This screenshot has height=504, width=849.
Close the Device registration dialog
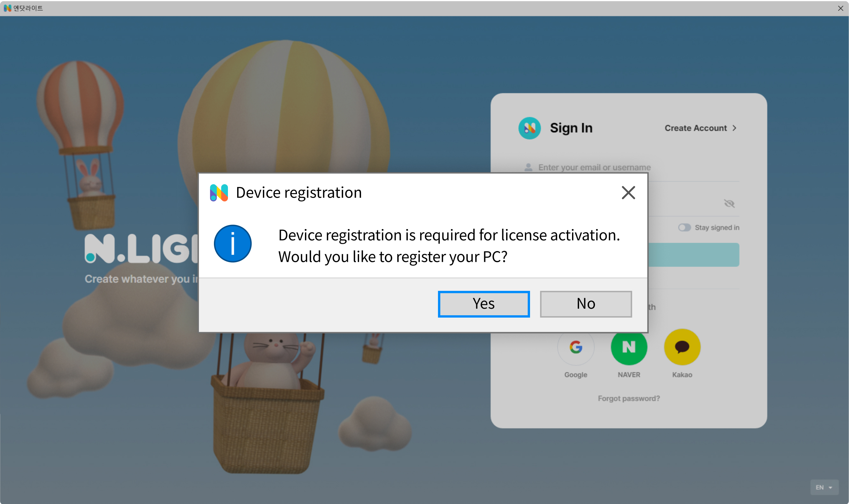(x=628, y=192)
